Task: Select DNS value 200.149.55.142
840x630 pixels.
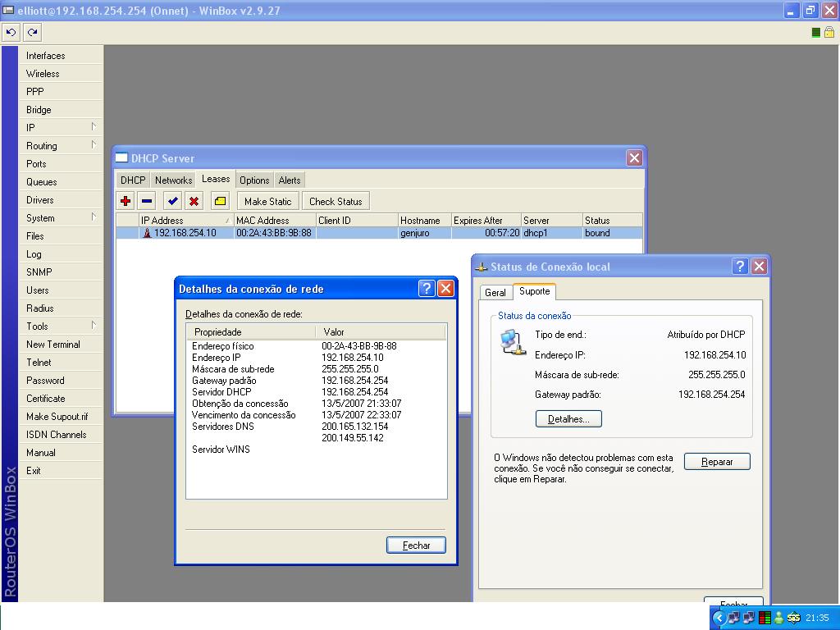Action: coord(353,438)
